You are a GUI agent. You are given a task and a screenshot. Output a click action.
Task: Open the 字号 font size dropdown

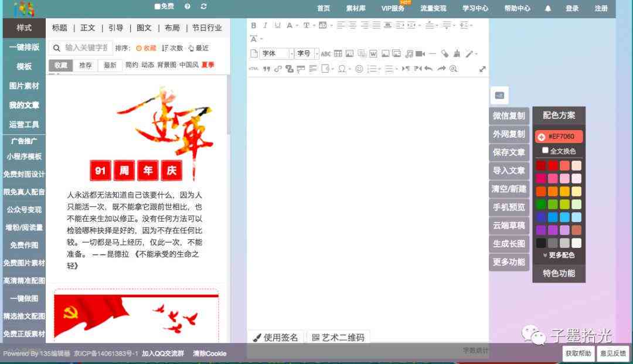pyautogui.click(x=307, y=53)
